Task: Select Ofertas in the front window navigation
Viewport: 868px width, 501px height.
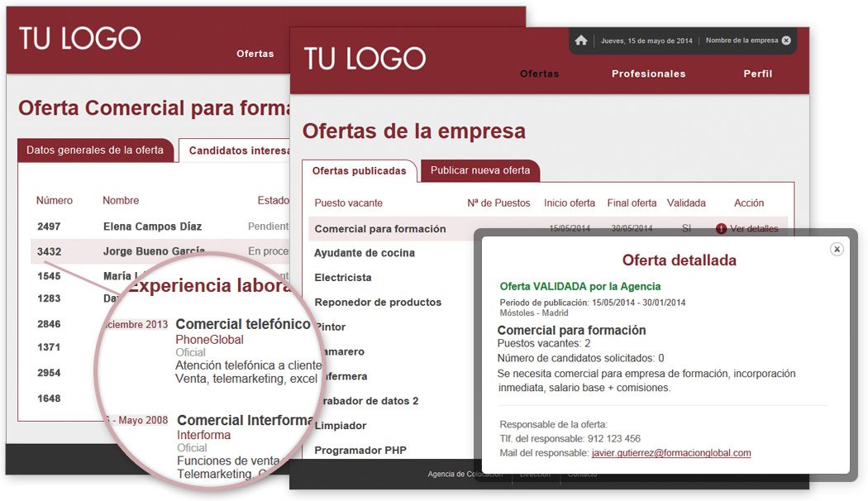Action: click(x=539, y=74)
